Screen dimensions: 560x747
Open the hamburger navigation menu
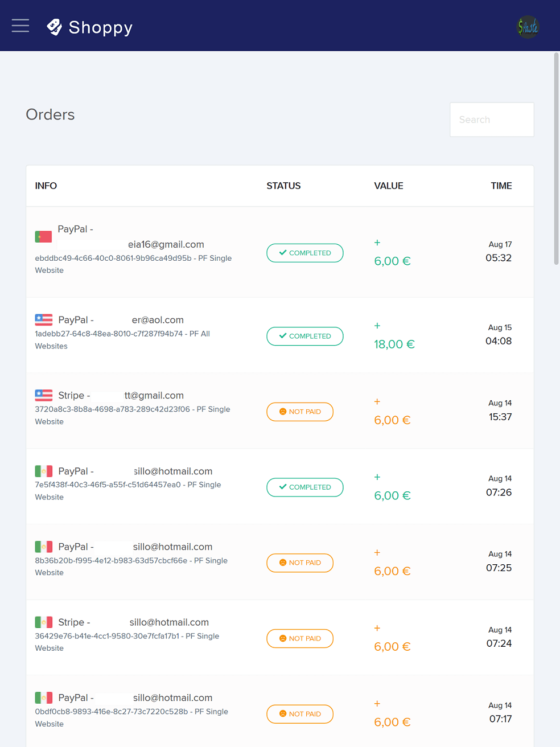[x=20, y=26]
